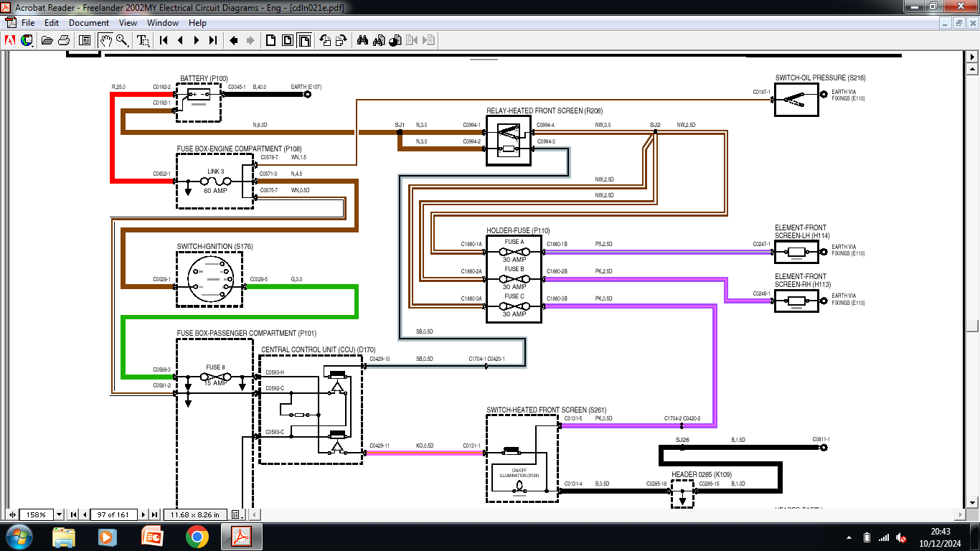Open the Document menu
Viewport: 980px width, 551px height.
pos(89,23)
